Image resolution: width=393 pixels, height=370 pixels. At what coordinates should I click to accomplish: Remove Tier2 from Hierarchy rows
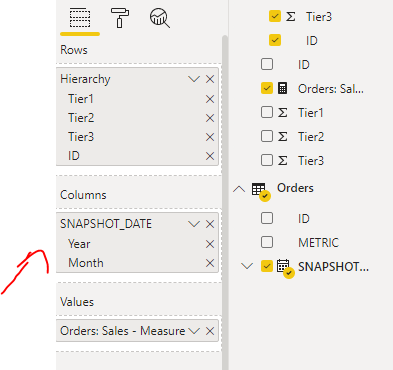pyautogui.click(x=210, y=118)
